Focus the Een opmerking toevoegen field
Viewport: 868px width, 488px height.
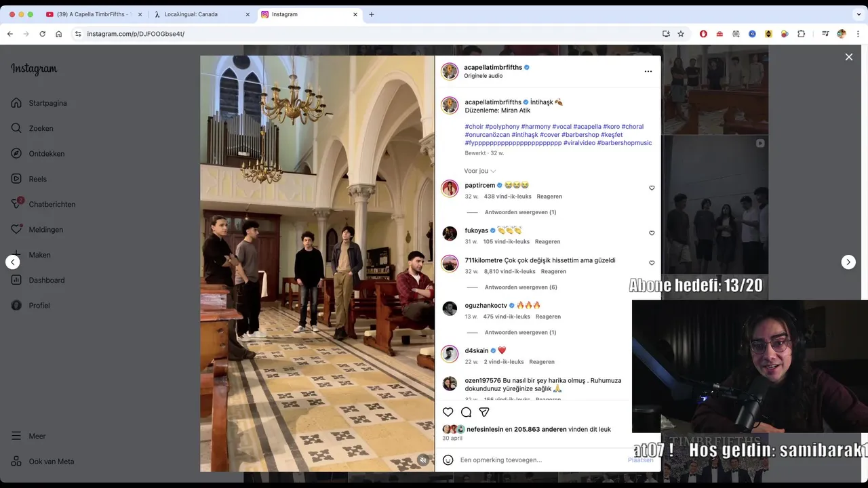point(541,460)
